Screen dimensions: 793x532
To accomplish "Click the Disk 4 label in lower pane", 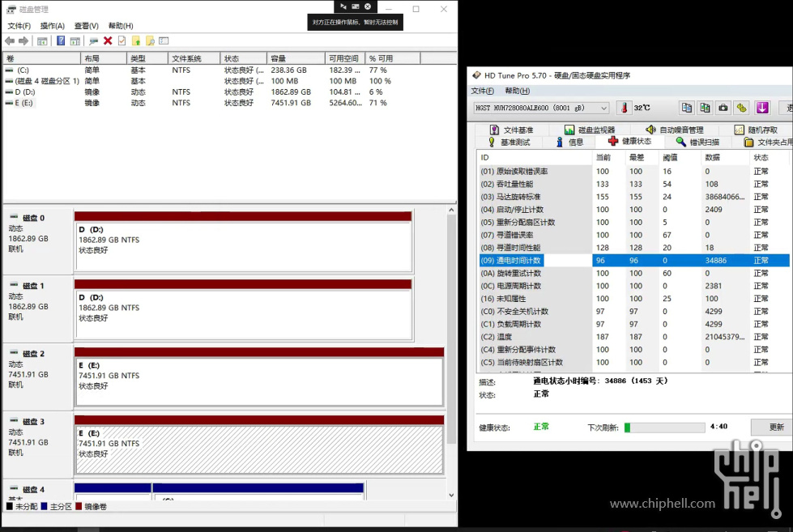I will (33, 490).
